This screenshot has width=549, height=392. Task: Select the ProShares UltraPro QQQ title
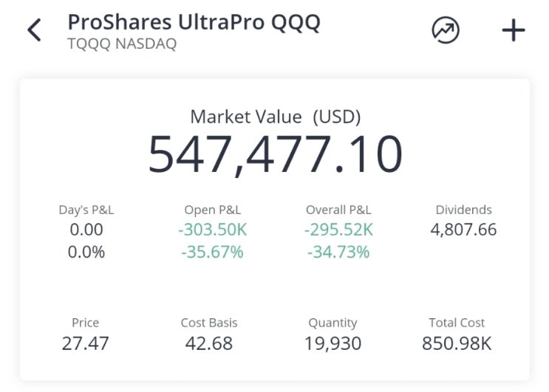[x=194, y=22]
